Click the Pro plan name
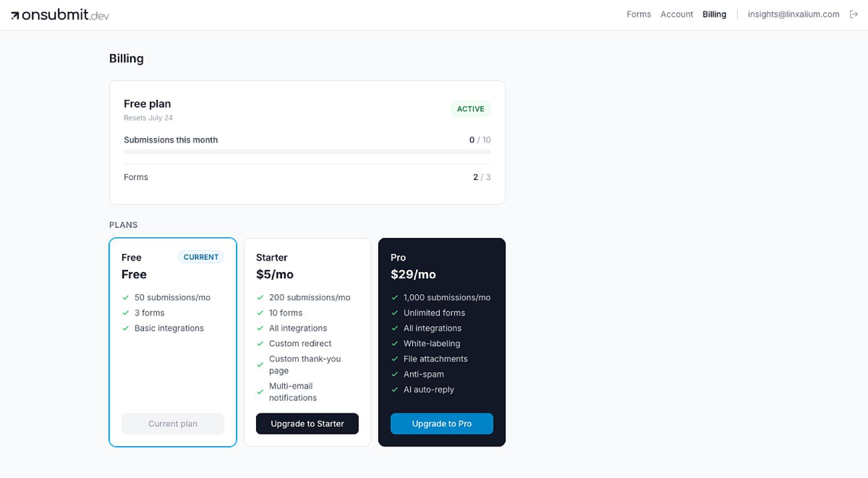Image resolution: width=868 pixels, height=478 pixels. click(398, 258)
